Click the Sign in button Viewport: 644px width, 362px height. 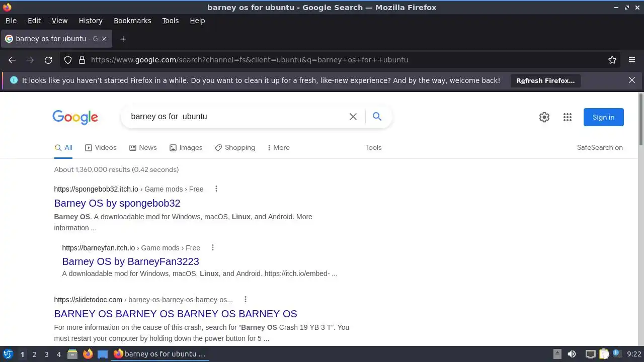pos(603,117)
